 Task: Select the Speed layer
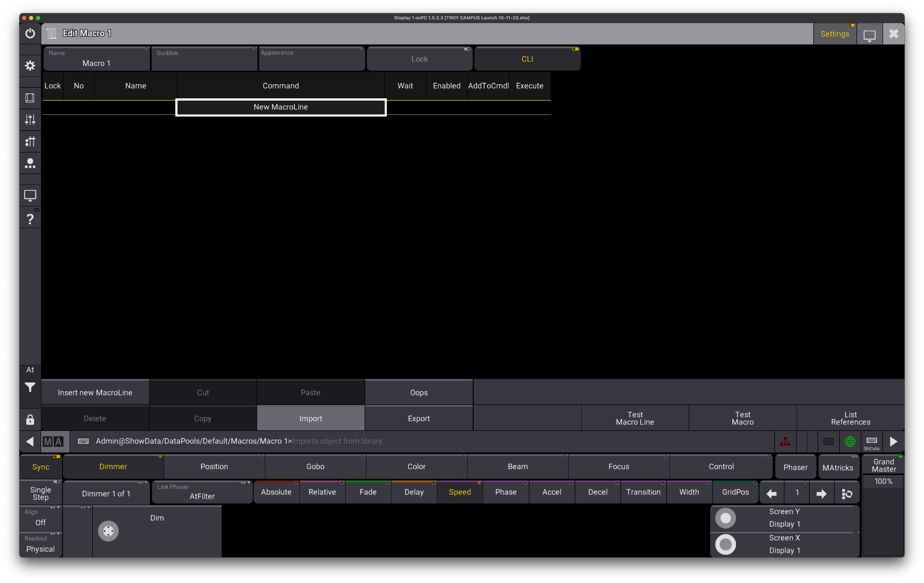[x=460, y=492]
